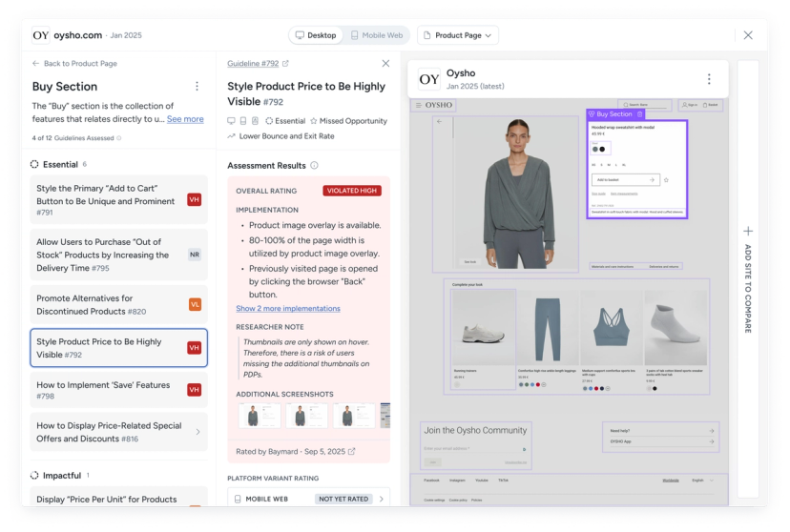This screenshot has width=790, height=532.
Task: Switch to Desktop view
Action: (316, 35)
